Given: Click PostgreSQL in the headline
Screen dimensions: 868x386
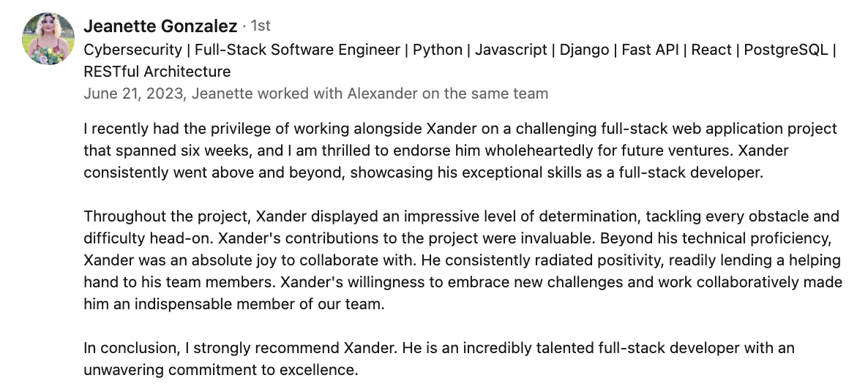Looking at the screenshot, I should click(x=787, y=50).
